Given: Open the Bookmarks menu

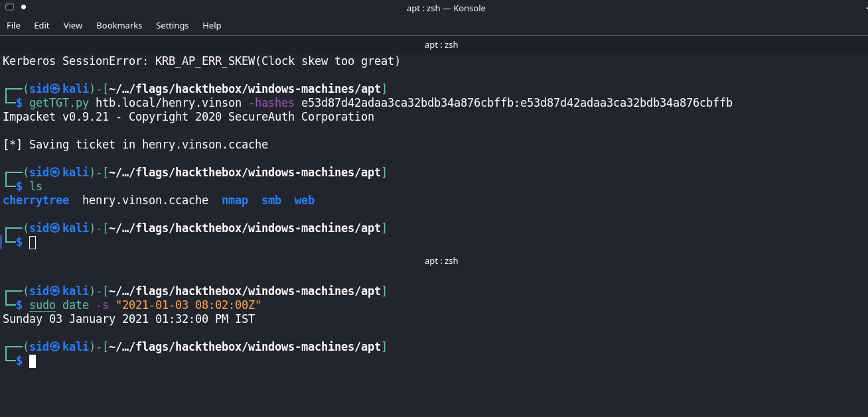Looking at the screenshot, I should coord(119,25).
